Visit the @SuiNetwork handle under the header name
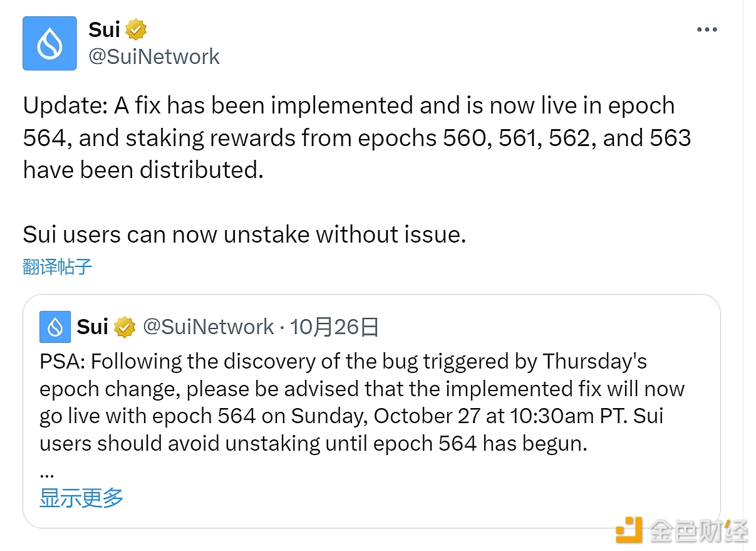Screen dimensions: 756x551 [x=154, y=56]
